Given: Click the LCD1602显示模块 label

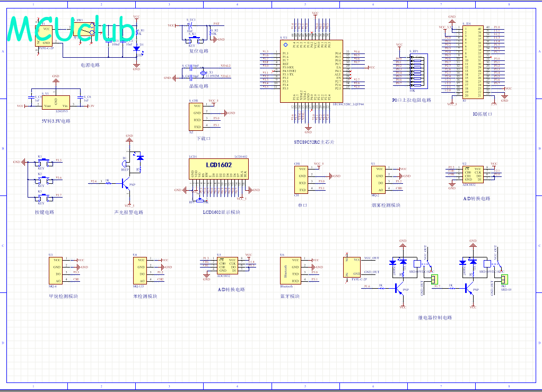Looking at the screenshot, I should pyautogui.click(x=221, y=212).
